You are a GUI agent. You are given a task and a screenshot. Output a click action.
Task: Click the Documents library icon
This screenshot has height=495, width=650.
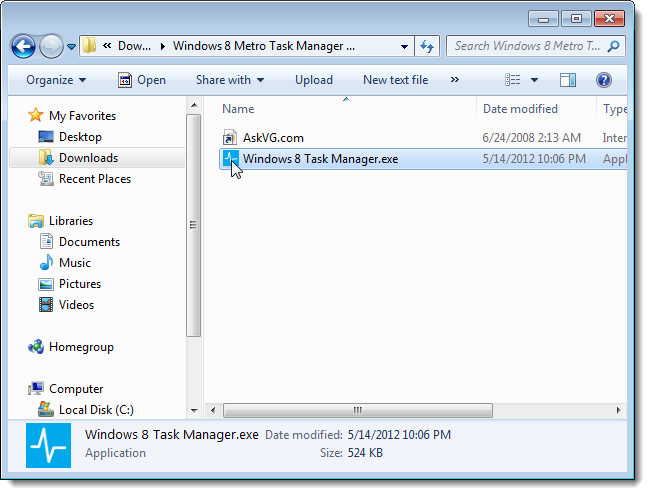tap(46, 241)
